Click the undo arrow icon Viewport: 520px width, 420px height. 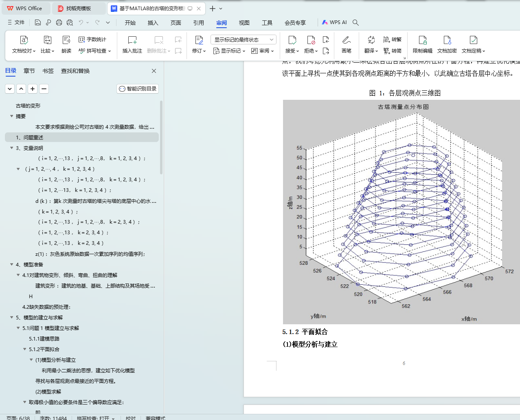click(81, 22)
